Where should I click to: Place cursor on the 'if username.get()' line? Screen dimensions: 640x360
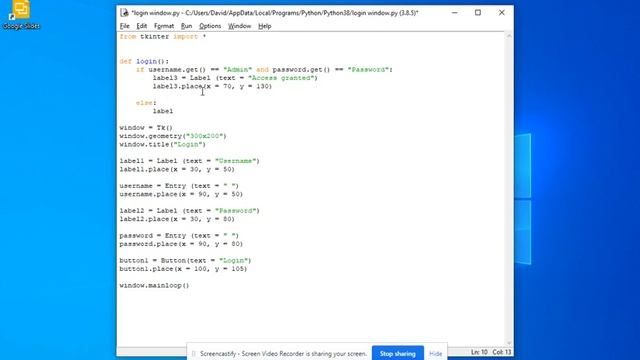click(x=264, y=70)
